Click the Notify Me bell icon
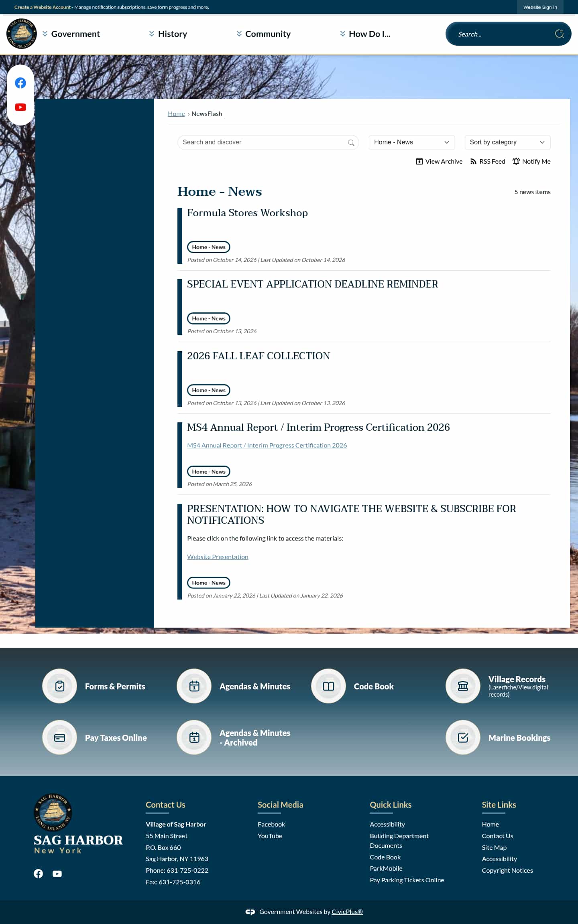This screenshot has width=578, height=924. pyautogui.click(x=516, y=161)
